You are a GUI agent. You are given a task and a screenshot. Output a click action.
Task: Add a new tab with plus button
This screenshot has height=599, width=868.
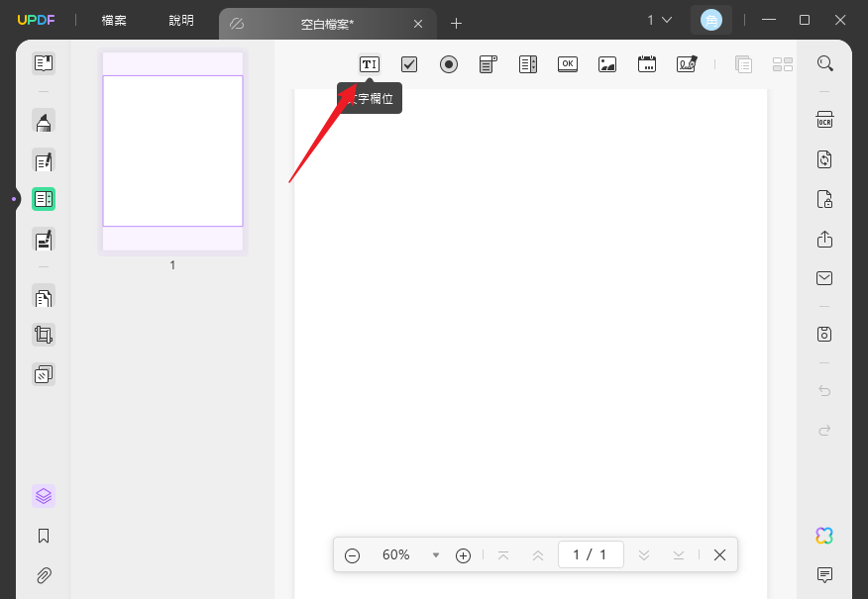(456, 23)
